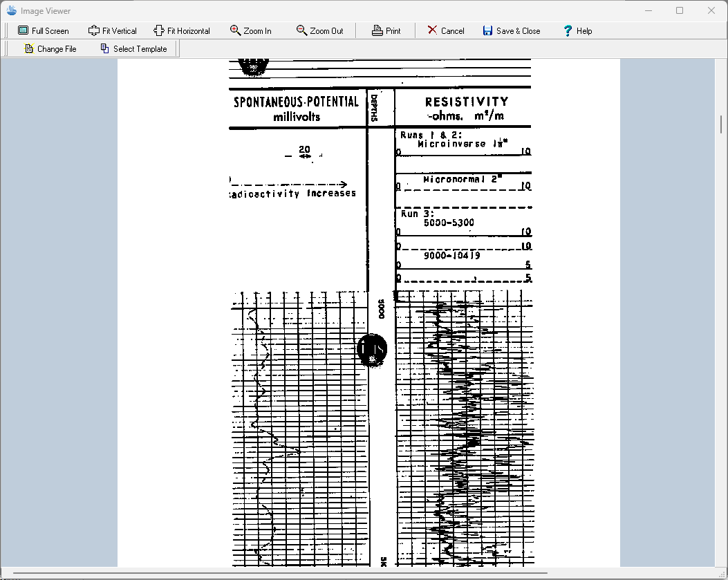728x580 pixels.
Task: Fit the image horizontally
Action: [x=159, y=30]
